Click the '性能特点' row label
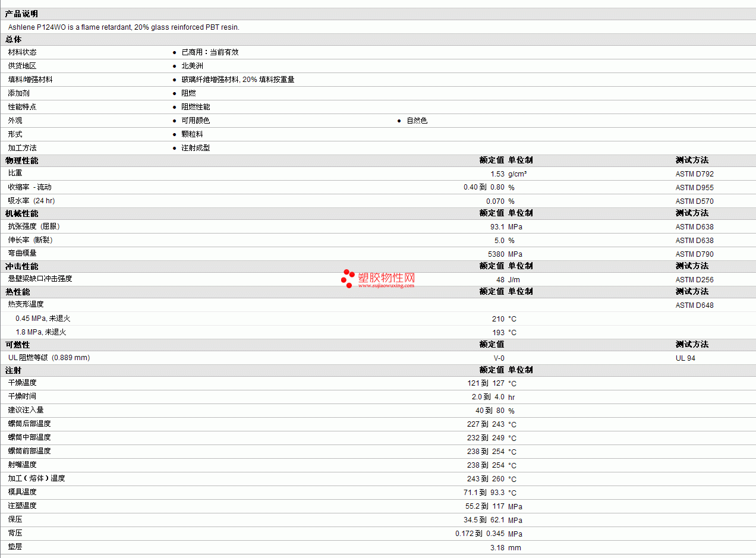The image size is (756, 558). tap(22, 107)
